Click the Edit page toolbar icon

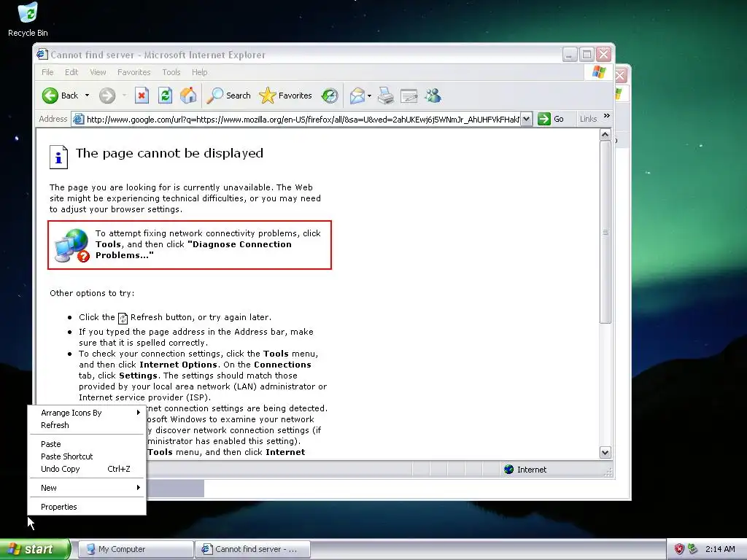tap(409, 96)
